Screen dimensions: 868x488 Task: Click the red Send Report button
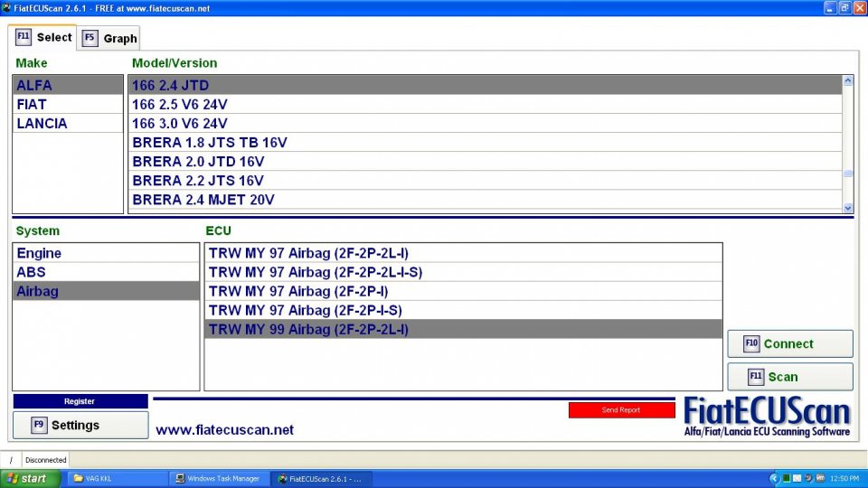(621, 410)
